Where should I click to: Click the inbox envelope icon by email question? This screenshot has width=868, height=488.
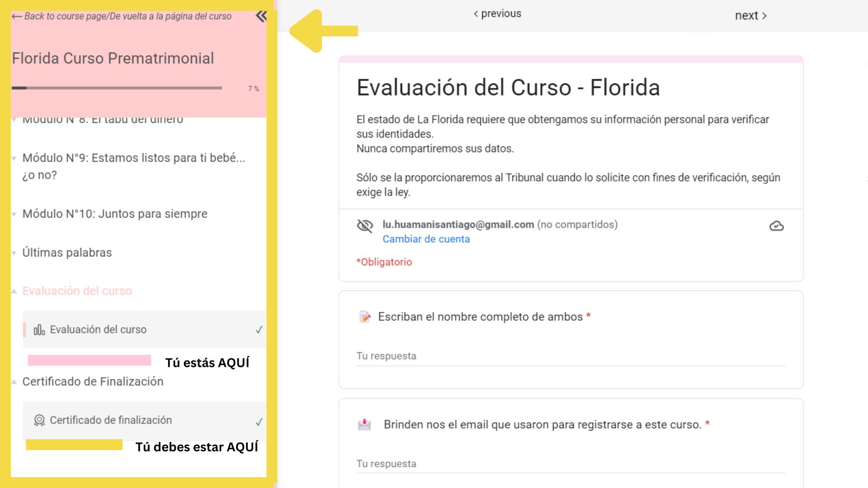(x=364, y=424)
